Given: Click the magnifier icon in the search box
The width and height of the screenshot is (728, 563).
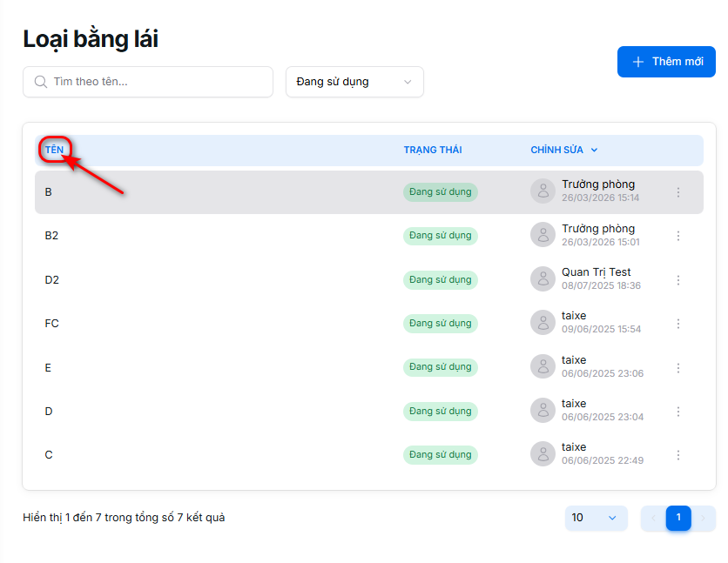Looking at the screenshot, I should (x=40, y=82).
